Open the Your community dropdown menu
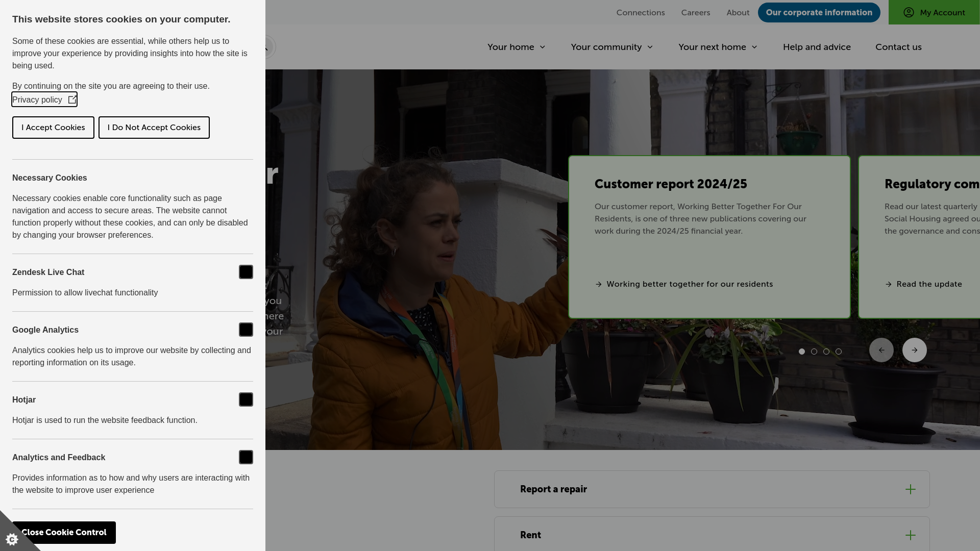 (612, 47)
